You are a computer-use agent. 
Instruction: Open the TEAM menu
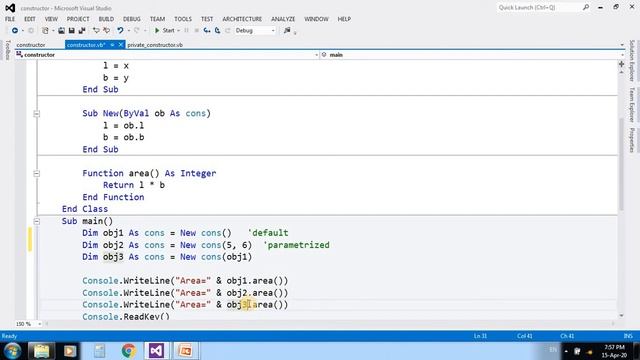[x=157, y=19]
